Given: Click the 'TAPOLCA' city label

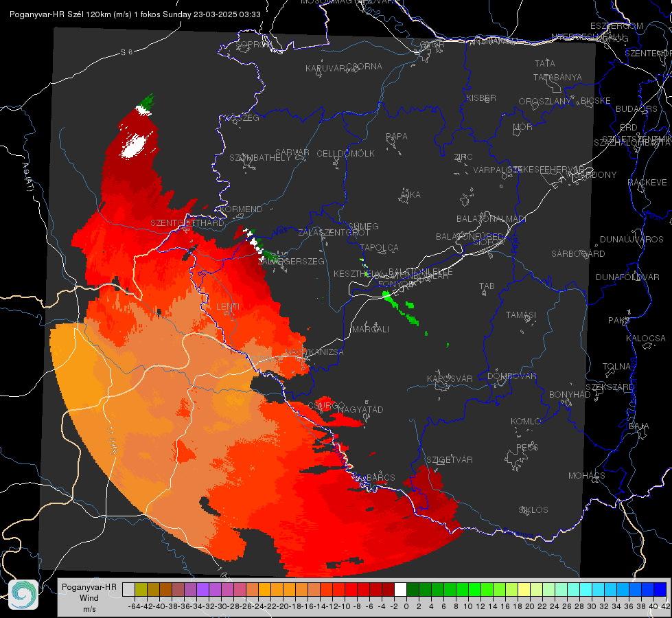Looking at the screenshot, I should tap(379, 247).
